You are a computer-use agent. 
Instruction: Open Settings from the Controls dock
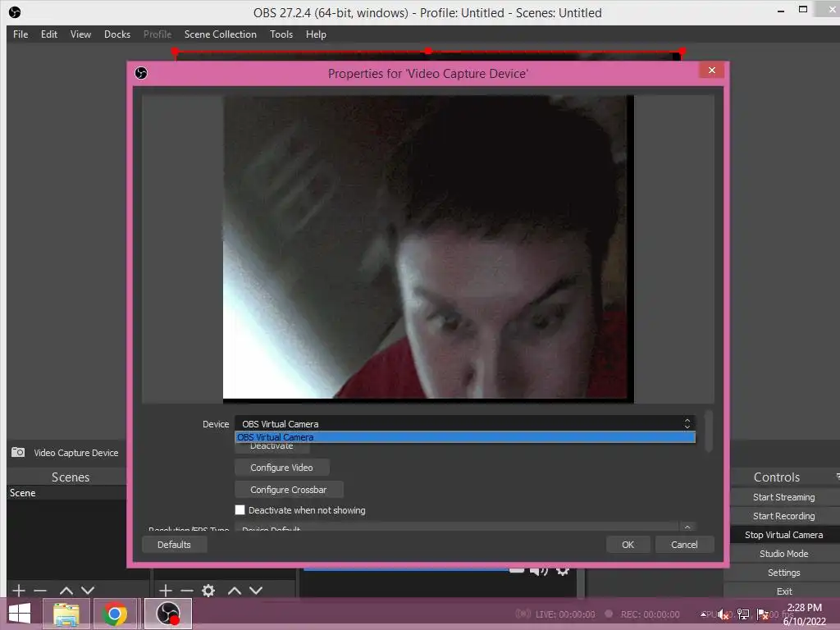click(783, 572)
